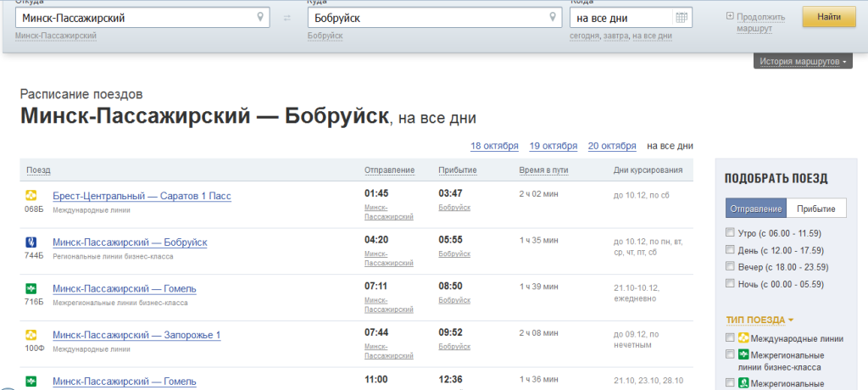The image size is (868, 390).
Task: Open the calendar icon in date field
Action: click(681, 17)
